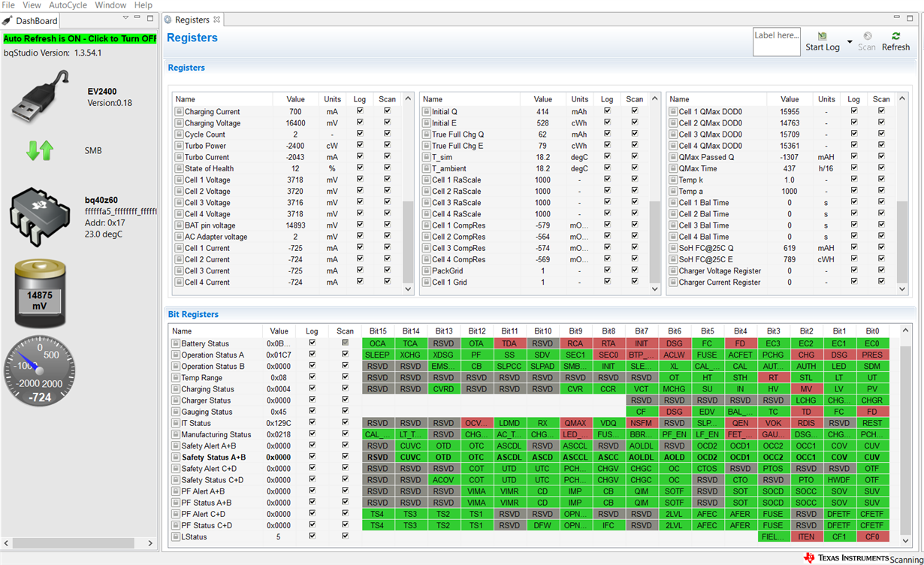Click the icon beside State of Health row
Screen dimensions: 924x565
pyautogui.click(x=179, y=168)
